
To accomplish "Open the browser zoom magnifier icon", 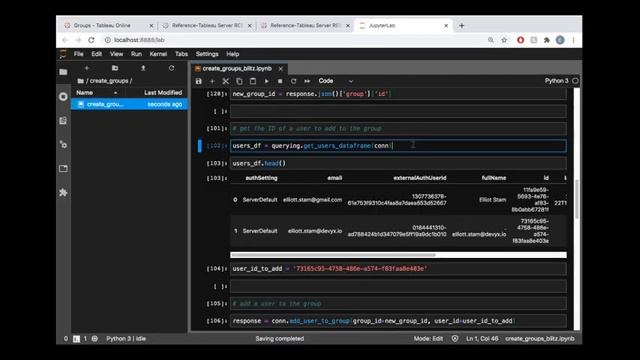I will pos(491,40).
